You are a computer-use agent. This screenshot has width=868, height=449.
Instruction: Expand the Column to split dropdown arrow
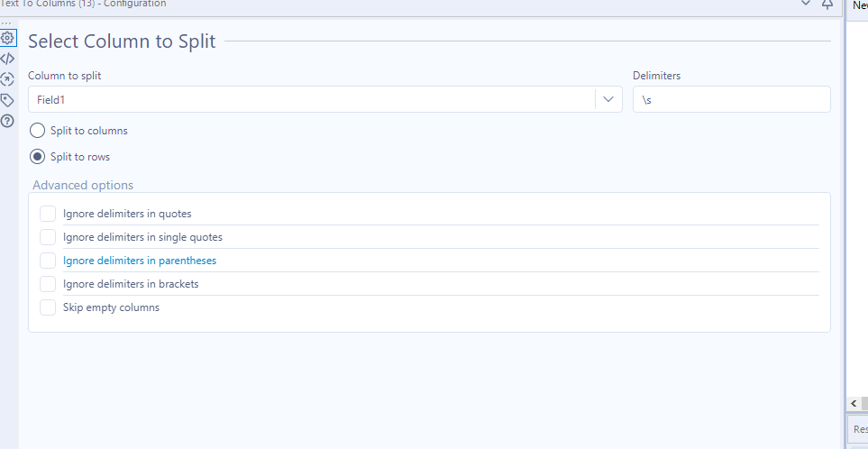[608, 100]
